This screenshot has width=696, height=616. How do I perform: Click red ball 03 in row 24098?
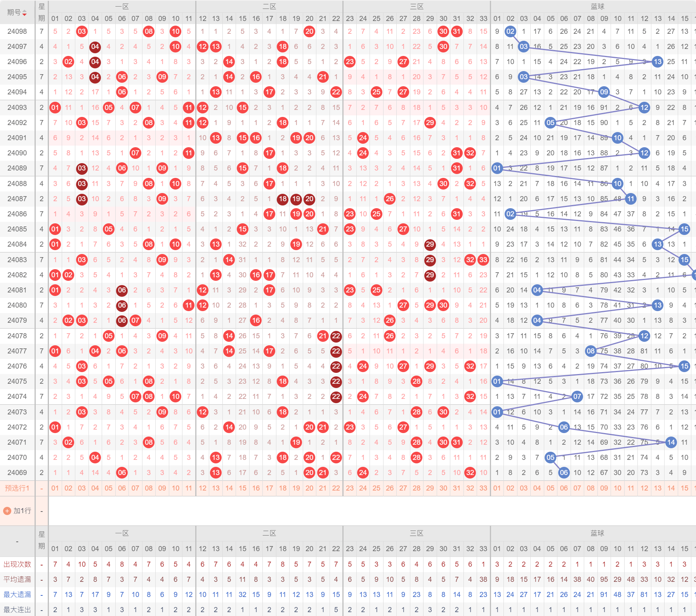[82, 31]
